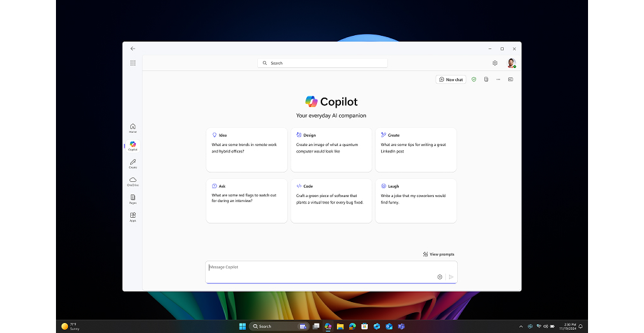Open View prompts
The width and height of the screenshot is (644, 333).
point(438,254)
